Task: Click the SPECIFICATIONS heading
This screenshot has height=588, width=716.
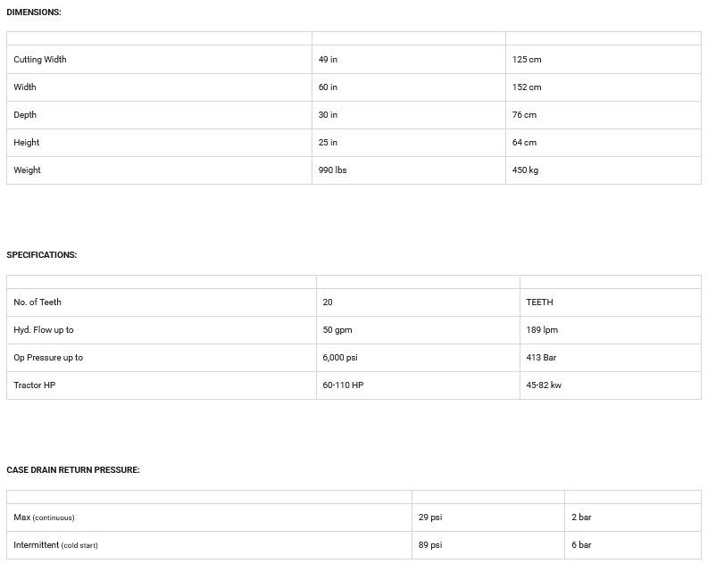Action: click(x=42, y=255)
